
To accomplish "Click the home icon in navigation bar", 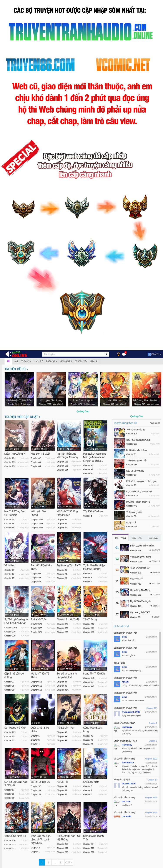I will pos(8,361).
